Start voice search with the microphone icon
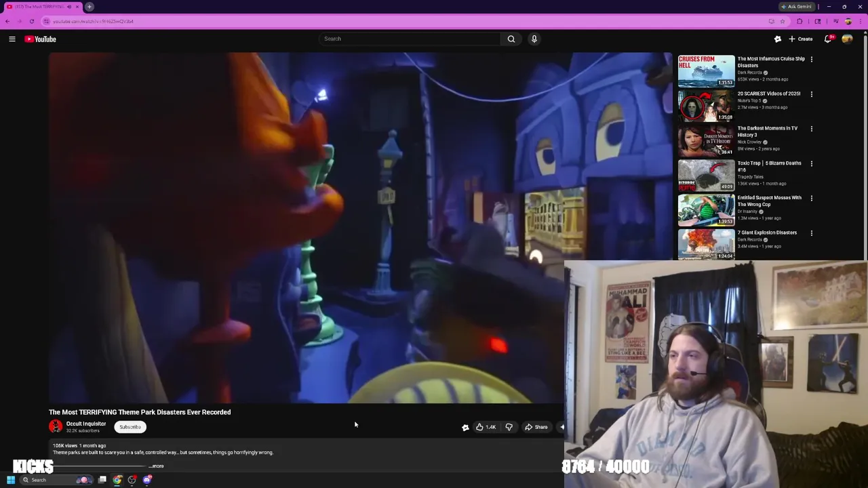 pyautogui.click(x=534, y=39)
